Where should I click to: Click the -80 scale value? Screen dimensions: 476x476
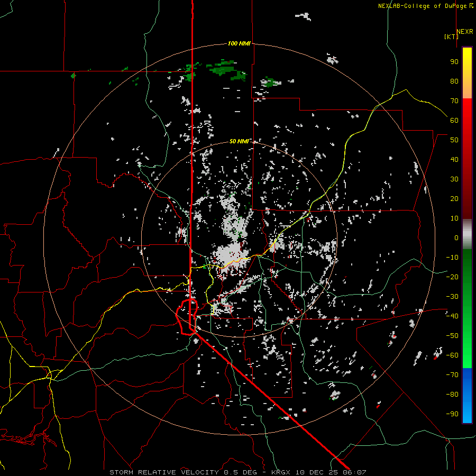click(x=452, y=395)
